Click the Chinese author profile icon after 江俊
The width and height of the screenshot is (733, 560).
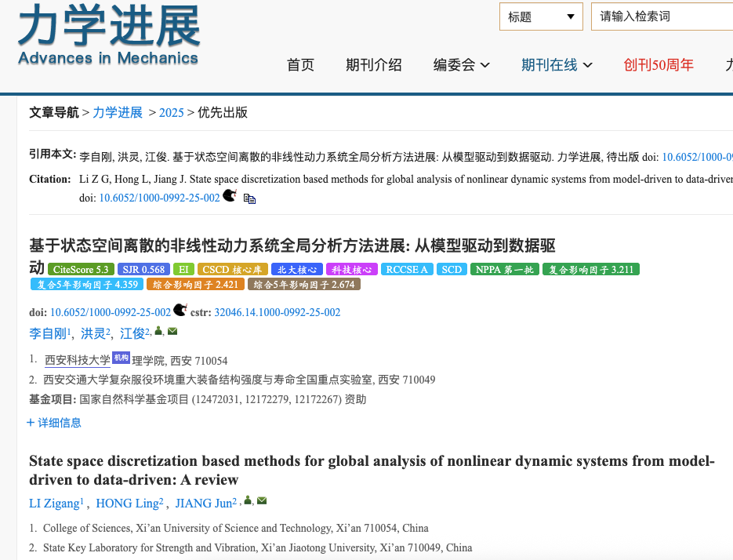(158, 332)
